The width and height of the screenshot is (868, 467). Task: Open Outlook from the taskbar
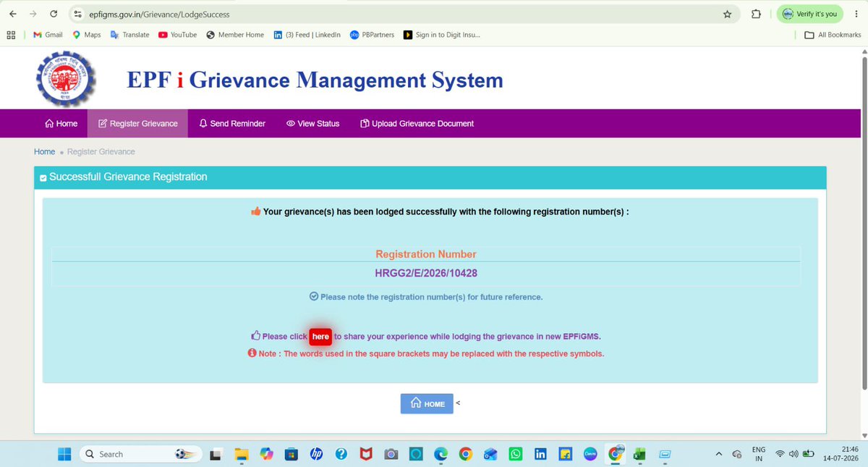[491, 454]
